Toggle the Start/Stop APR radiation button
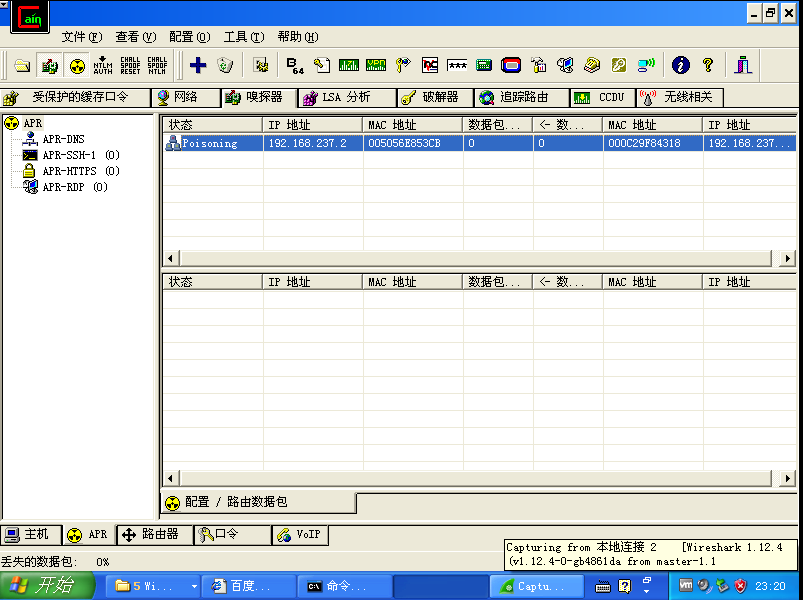 pos(76,65)
